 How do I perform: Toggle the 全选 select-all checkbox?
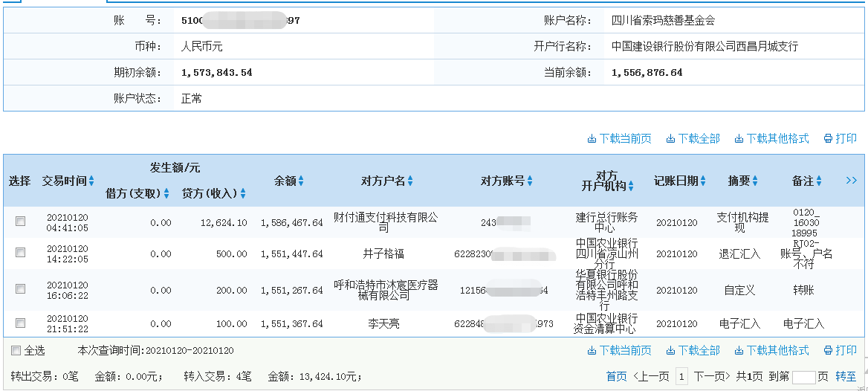pyautogui.click(x=16, y=351)
